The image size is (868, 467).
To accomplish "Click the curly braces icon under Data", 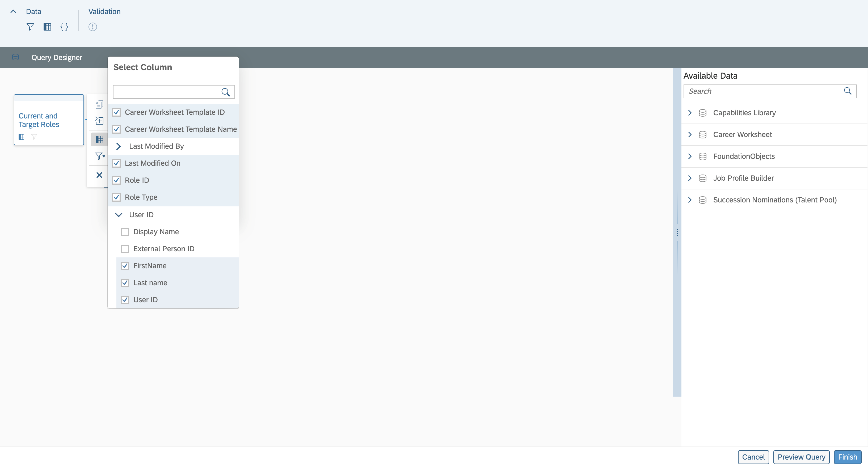I will click(x=64, y=27).
